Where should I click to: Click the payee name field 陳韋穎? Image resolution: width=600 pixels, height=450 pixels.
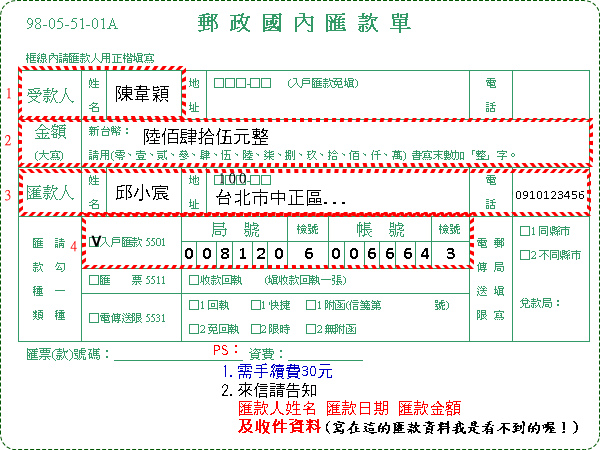click(x=142, y=94)
